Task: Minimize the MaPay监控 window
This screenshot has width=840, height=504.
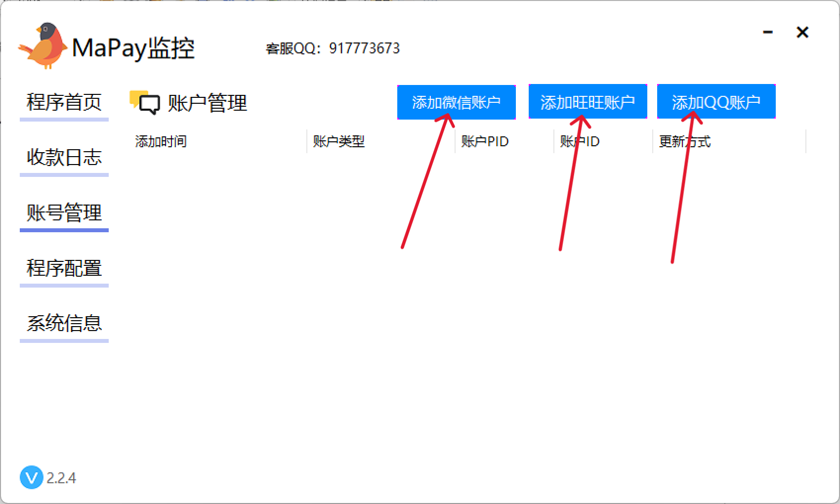Action: (768, 32)
